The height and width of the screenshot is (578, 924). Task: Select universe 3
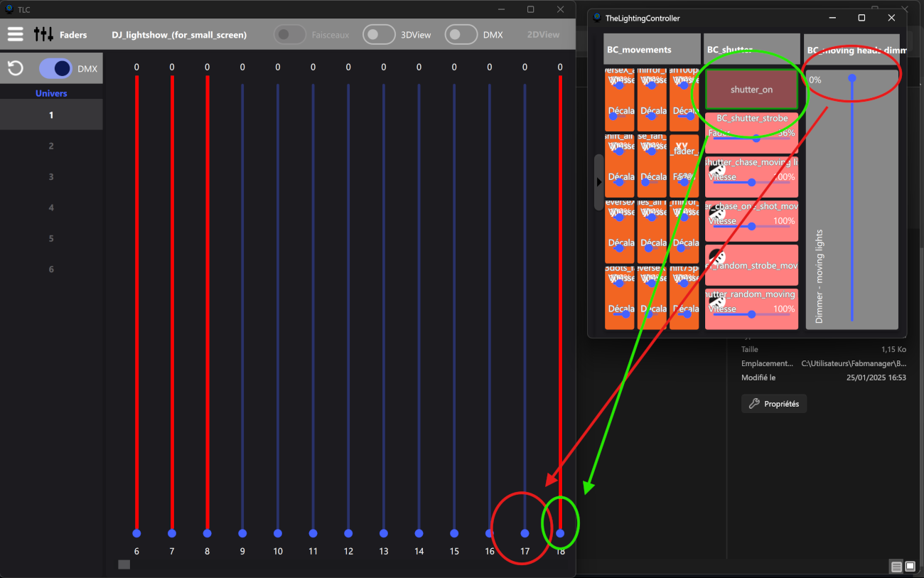[51, 177]
